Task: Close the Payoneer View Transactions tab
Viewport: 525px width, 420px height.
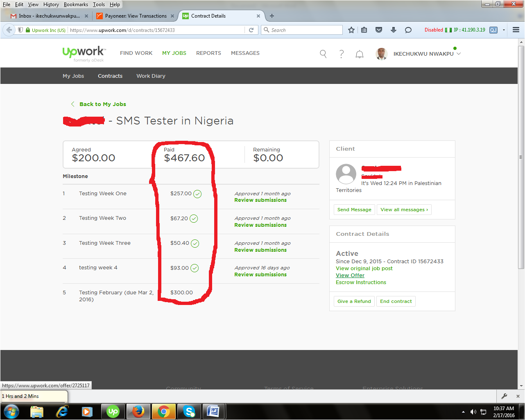Action: click(172, 16)
